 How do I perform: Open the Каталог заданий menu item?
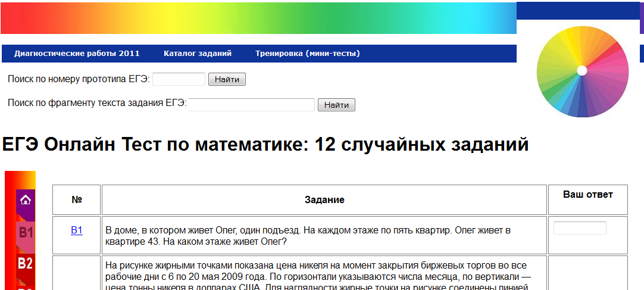198,54
